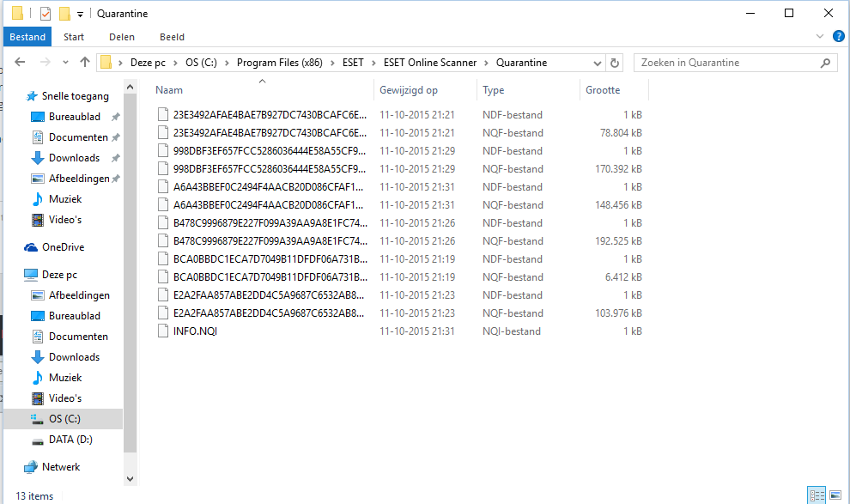Expand the chevron after Deze pc breadcrumb
The width and height of the screenshot is (850, 504).
pos(176,63)
